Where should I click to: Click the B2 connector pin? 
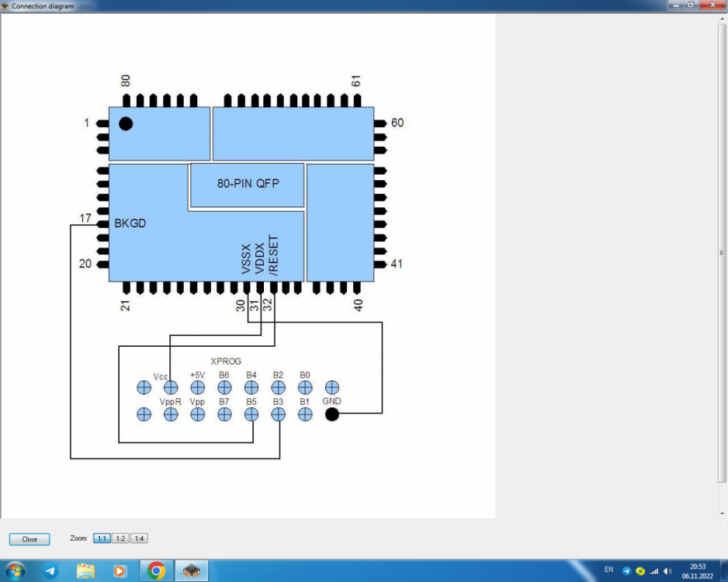click(278, 387)
